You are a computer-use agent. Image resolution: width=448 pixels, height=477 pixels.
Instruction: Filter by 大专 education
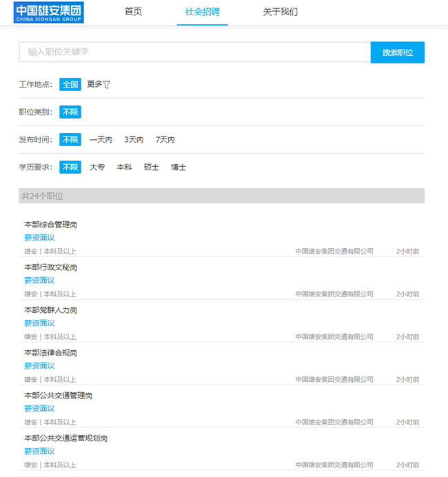[x=97, y=167]
